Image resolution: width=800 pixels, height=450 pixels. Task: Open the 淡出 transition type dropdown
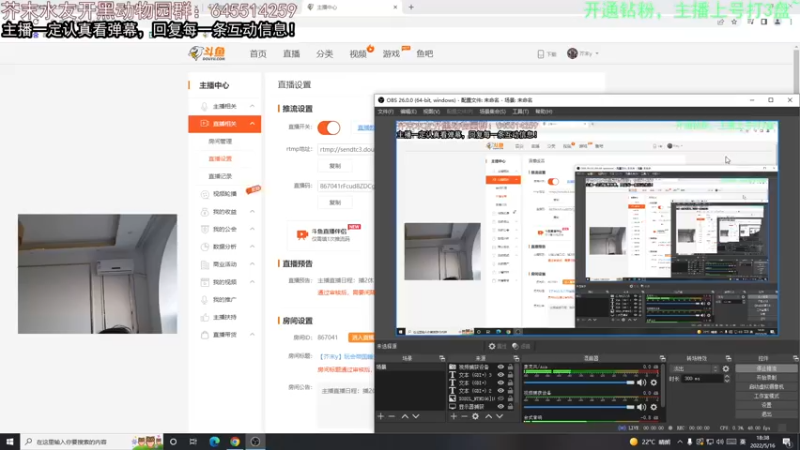(695, 368)
